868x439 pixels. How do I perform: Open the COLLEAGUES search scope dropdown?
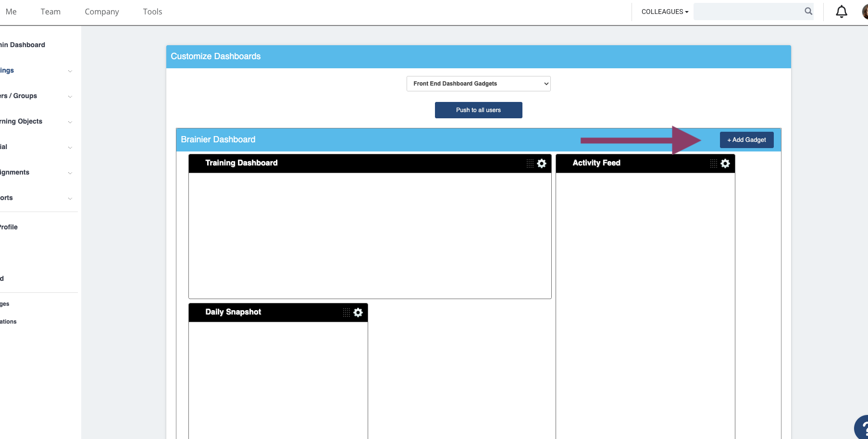pyautogui.click(x=665, y=12)
